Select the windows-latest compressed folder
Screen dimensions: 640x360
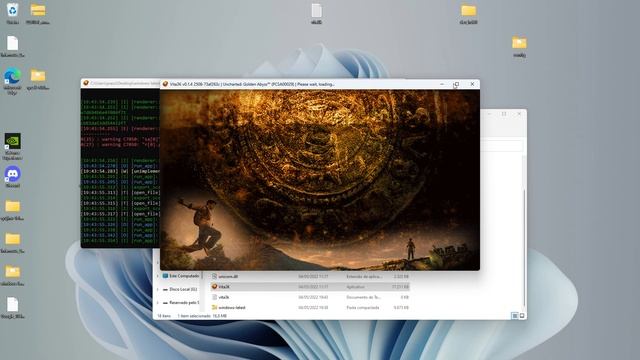pyautogui.click(x=310, y=307)
